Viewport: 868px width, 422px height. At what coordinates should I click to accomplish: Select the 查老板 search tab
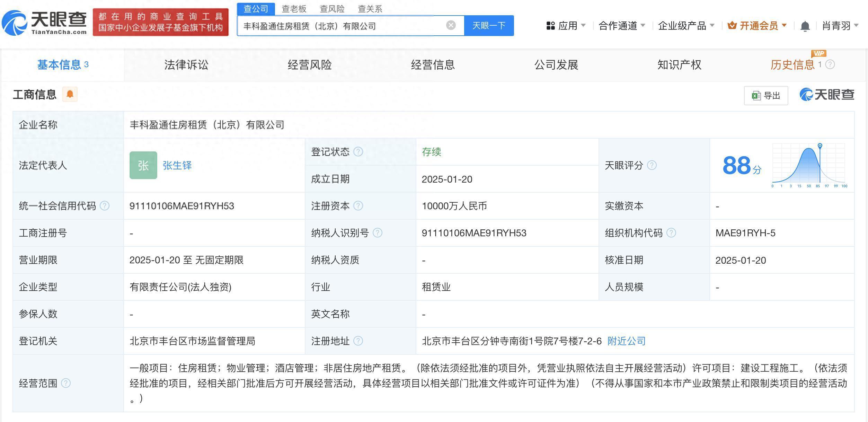coord(294,9)
